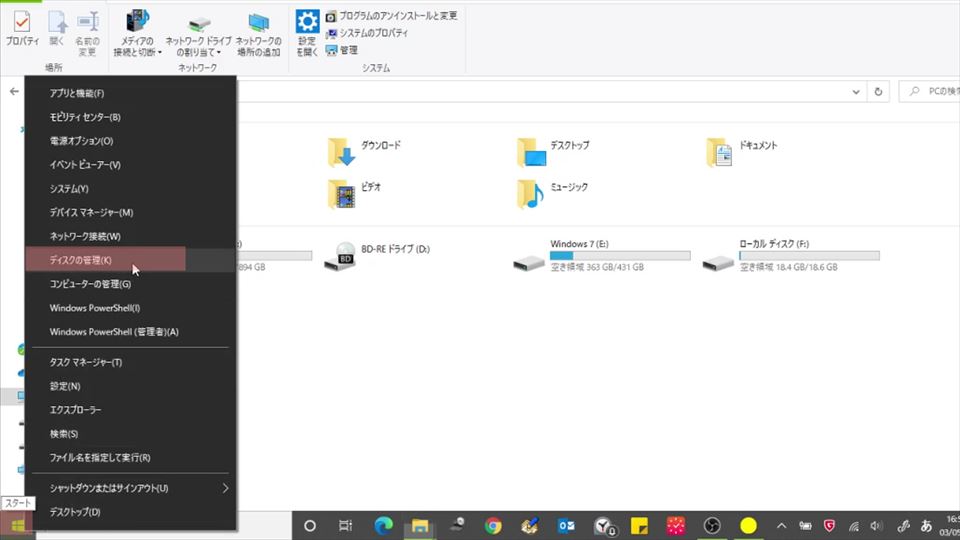Expand the address bar history dropdown
Screen dimensions: 960x540
point(856,91)
